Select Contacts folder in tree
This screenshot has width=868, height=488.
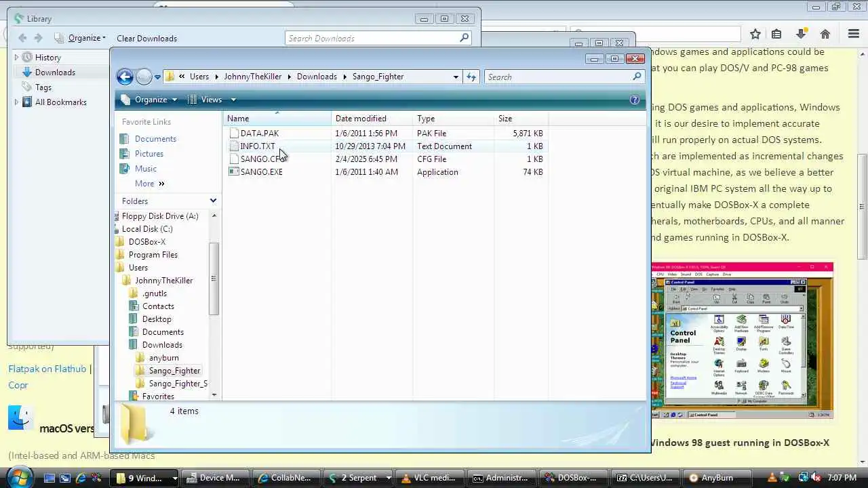[x=158, y=306]
